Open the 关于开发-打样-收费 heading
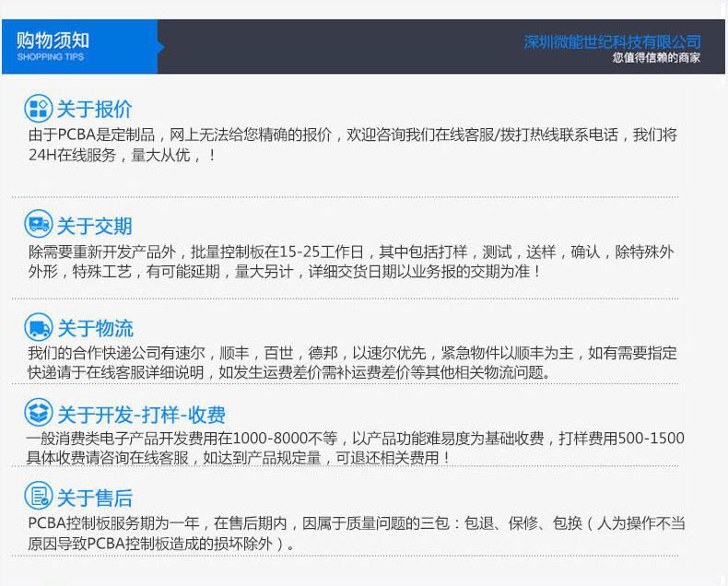This screenshot has height=586, width=728. 141,415
